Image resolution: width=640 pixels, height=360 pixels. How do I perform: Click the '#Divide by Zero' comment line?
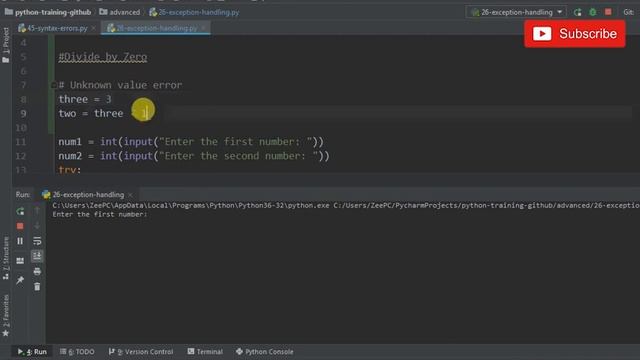tap(103, 57)
